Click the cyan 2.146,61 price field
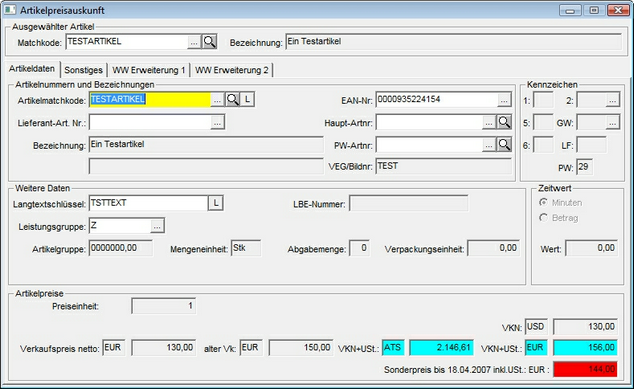634x389 pixels. [x=442, y=347]
